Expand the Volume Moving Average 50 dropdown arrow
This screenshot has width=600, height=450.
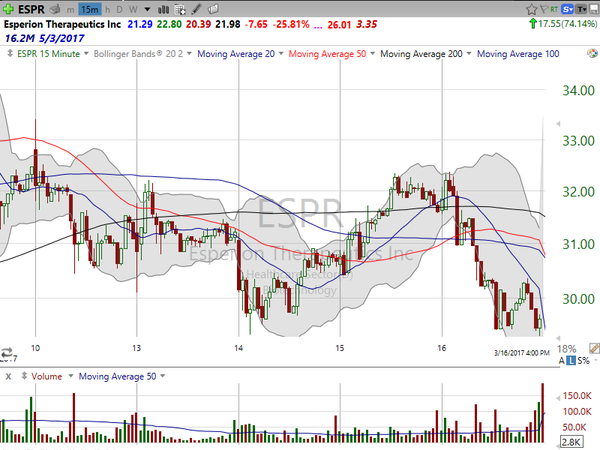(x=163, y=376)
